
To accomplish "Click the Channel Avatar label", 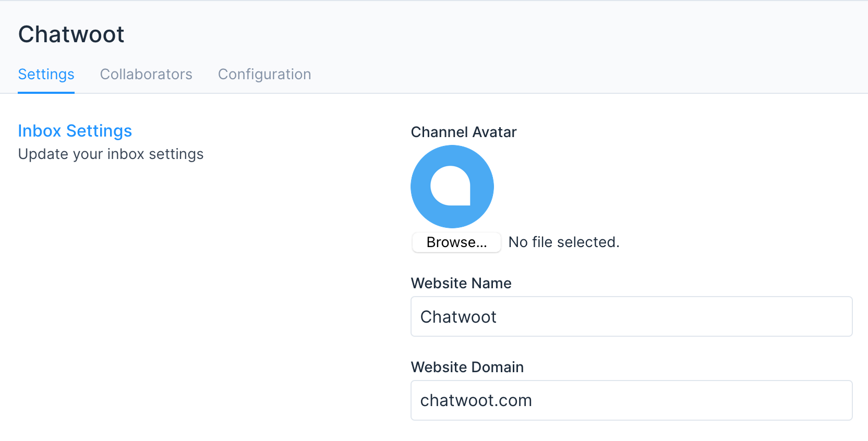I will (x=463, y=132).
